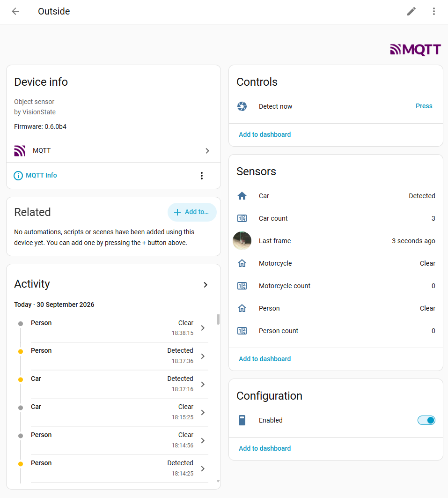Add Configuration to dashboard
The width and height of the screenshot is (448, 498).
264,448
